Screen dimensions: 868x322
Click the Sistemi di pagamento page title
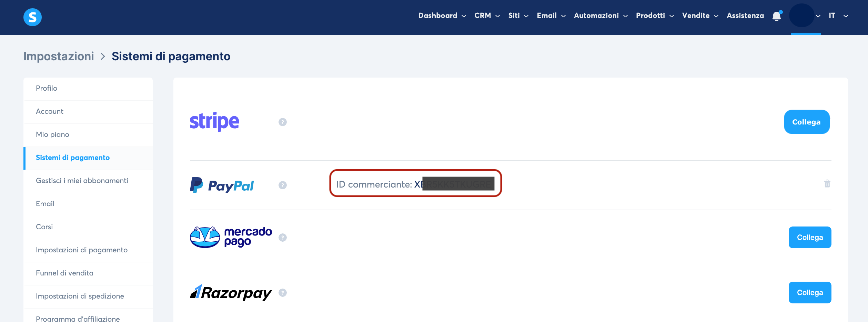(x=171, y=56)
